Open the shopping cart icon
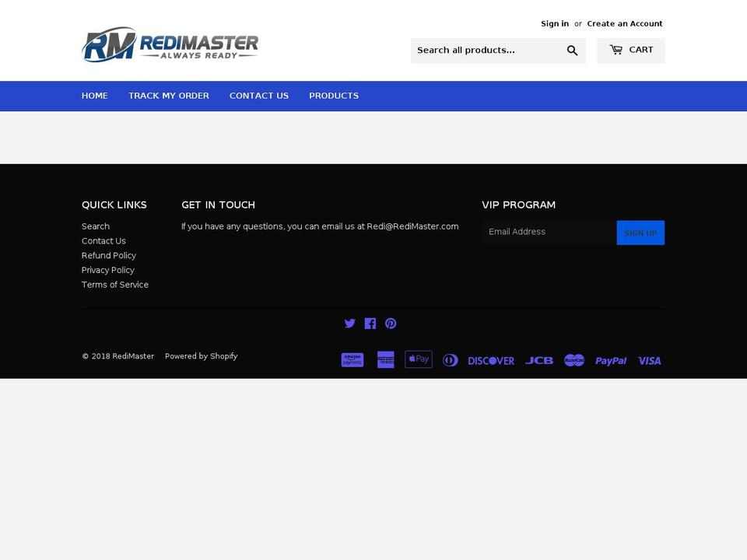 click(616, 50)
